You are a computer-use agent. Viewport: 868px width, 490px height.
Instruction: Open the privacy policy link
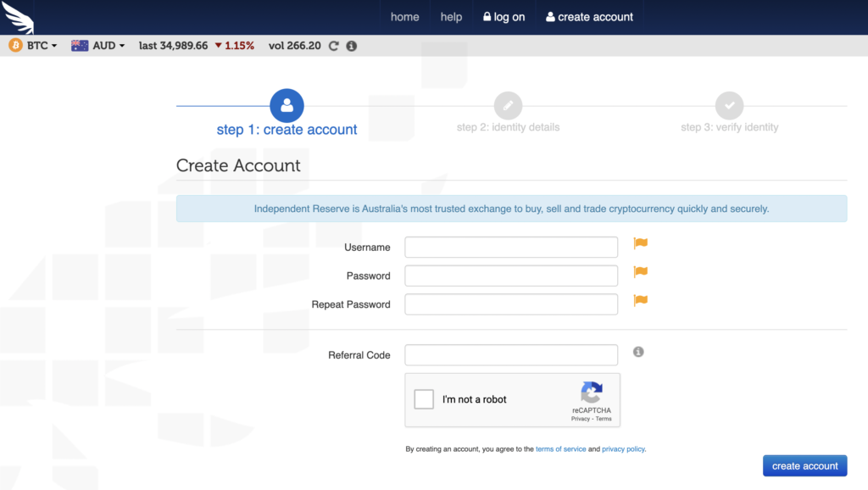623,449
